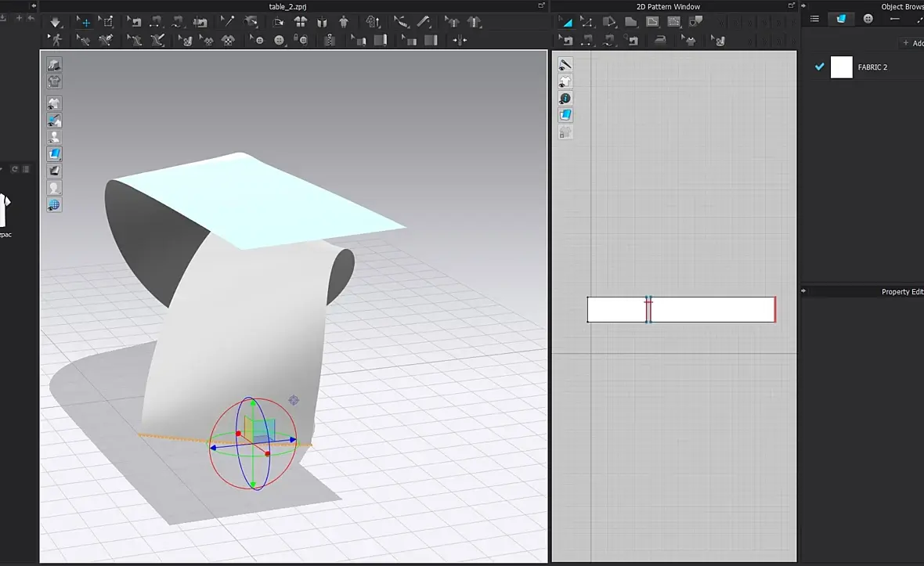
Task: Select the Select/Move tool in 3D toolbar
Action: click(x=85, y=22)
